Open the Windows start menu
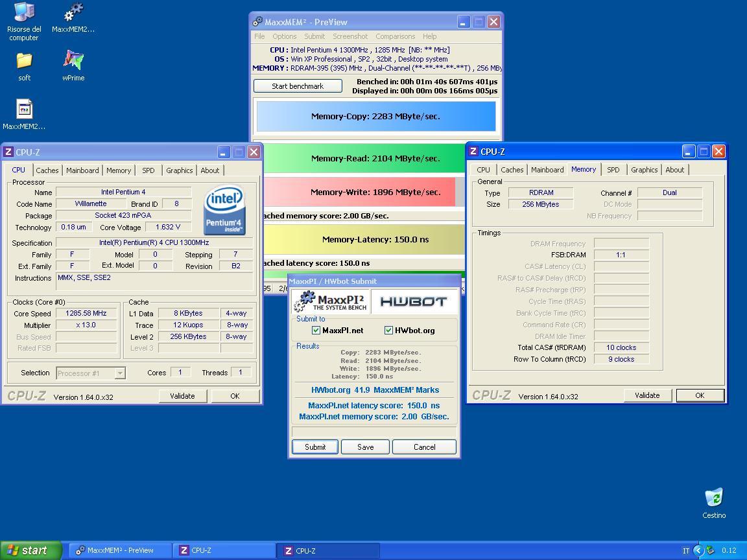The image size is (747, 560). 30,550
